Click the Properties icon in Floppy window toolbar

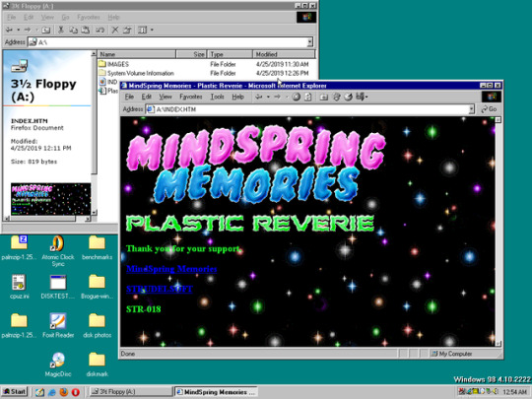tap(127, 30)
